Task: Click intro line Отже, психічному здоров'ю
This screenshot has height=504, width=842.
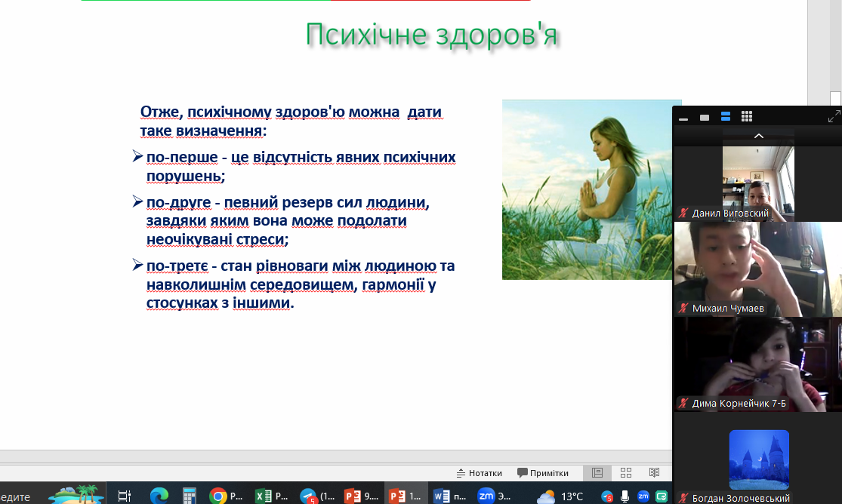Action: 291,121
